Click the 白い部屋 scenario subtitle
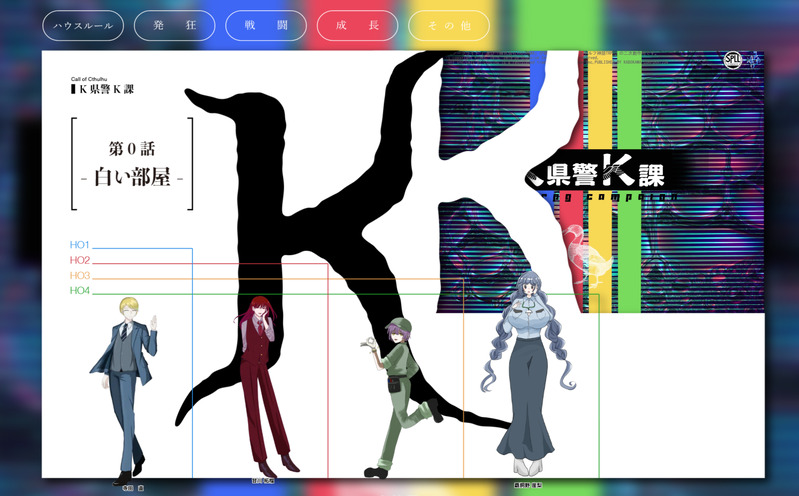The width and height of the screenshot is (799, 496). tap(132, 177)
